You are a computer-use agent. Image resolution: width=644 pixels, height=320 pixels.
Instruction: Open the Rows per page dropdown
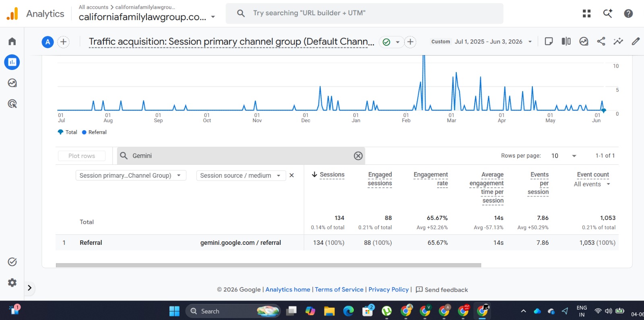563,156
